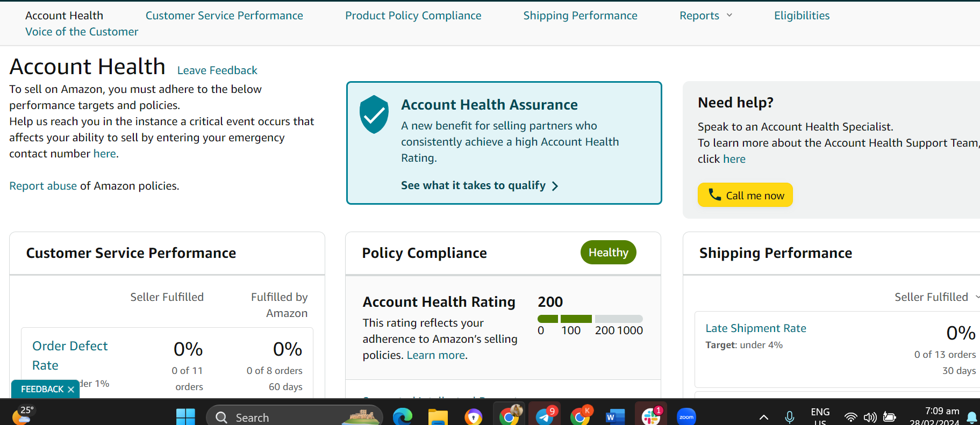Open the Order Defect Rate link

70,356
